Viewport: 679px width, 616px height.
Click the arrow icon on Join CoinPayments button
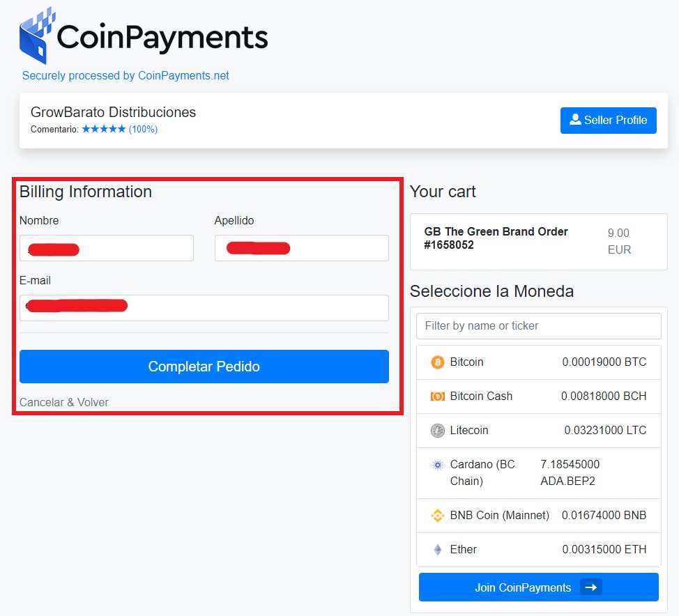click(591, 587)
